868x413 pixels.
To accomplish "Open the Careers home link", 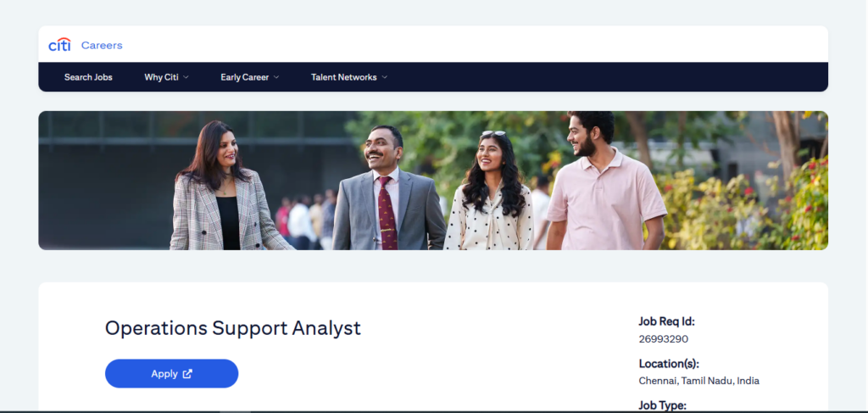I will pos(102,46).
